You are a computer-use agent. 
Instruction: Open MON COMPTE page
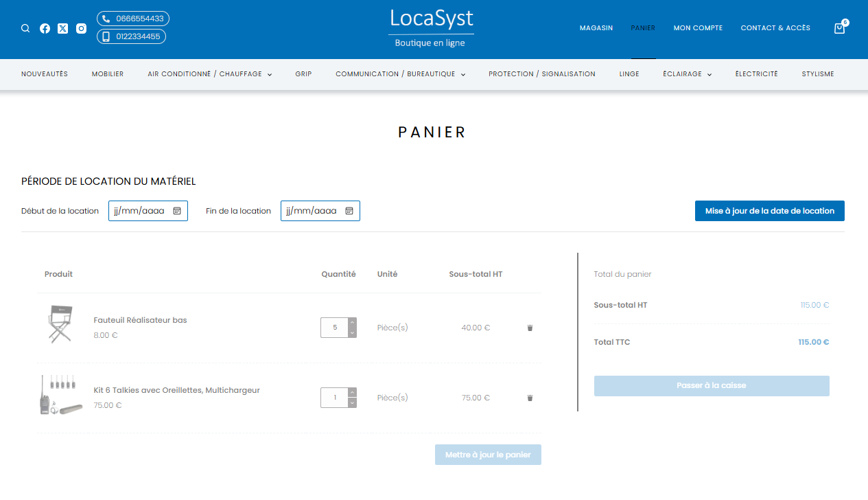click(x=698, y=28)
